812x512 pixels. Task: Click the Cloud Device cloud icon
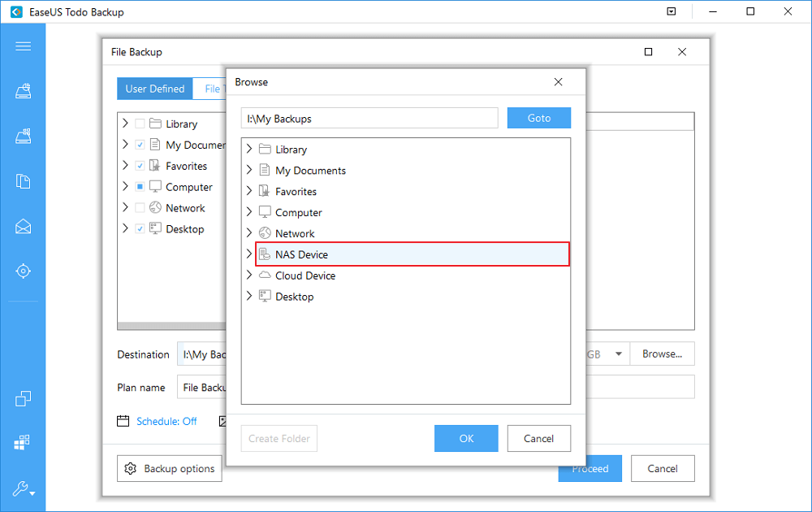265,275
